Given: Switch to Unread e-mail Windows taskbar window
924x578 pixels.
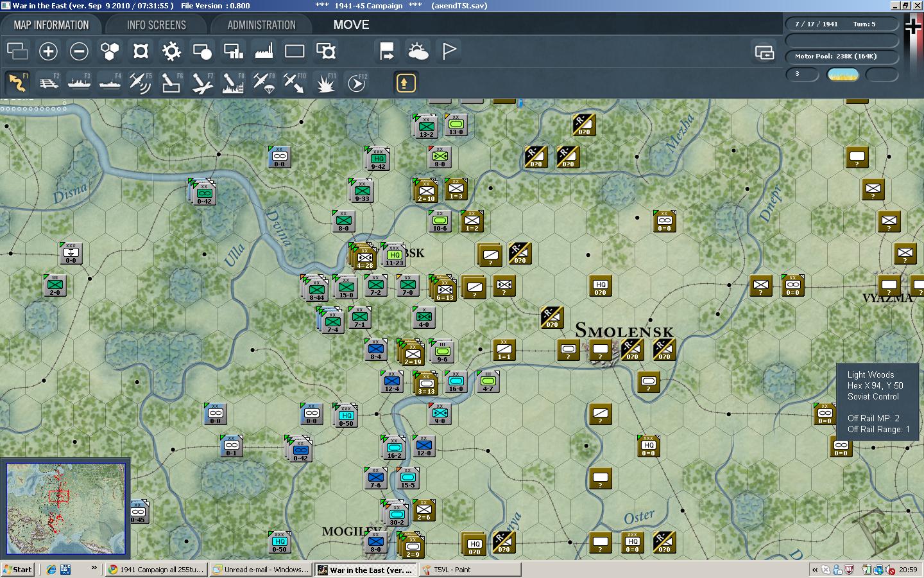Looking at the screenshot, I should pos(261,570).
